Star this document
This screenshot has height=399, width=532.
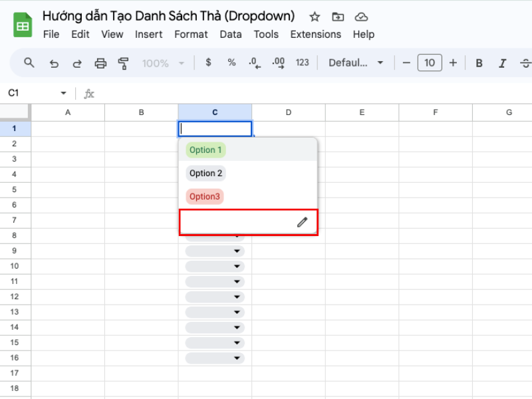(315, 17)
